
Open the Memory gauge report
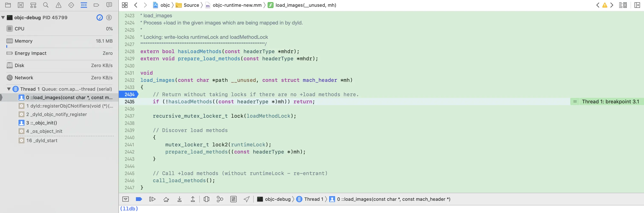[x=59, y=41]
